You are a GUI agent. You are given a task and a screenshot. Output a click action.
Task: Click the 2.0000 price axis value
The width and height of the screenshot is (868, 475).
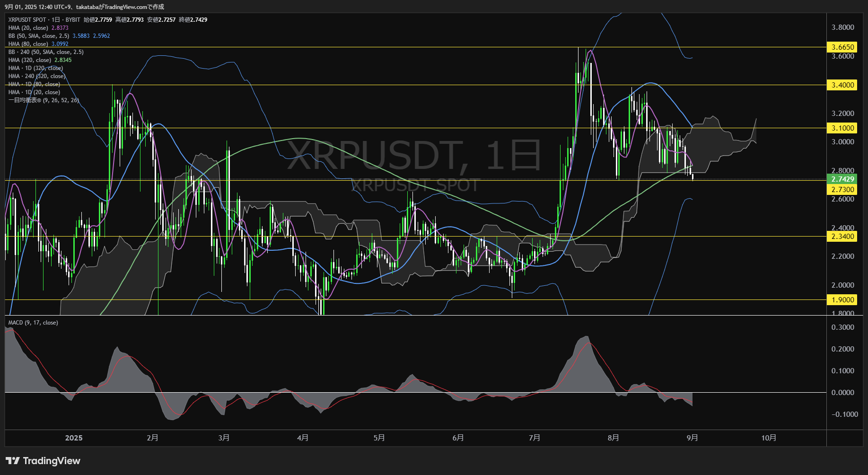[x=843, y=285]
